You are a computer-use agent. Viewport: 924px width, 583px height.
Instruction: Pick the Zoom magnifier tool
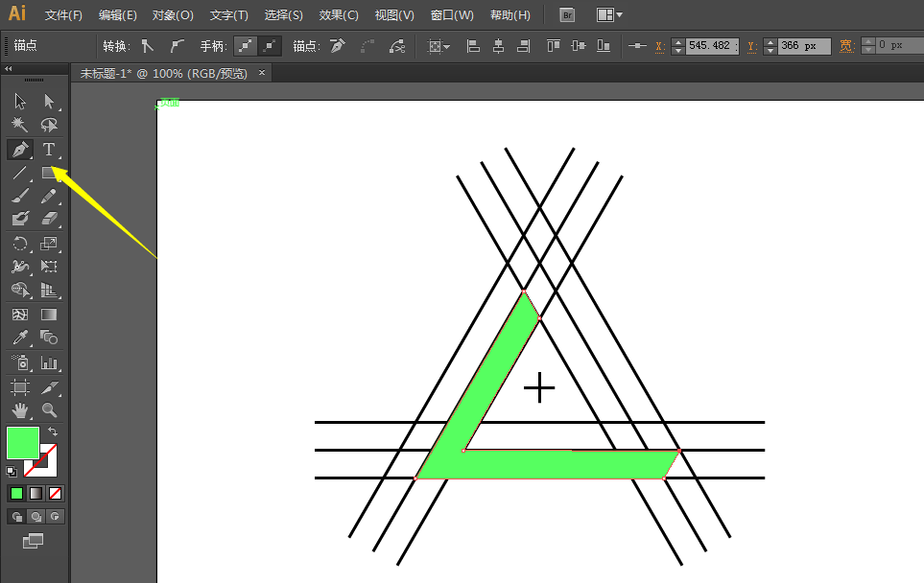click(49, 409)
